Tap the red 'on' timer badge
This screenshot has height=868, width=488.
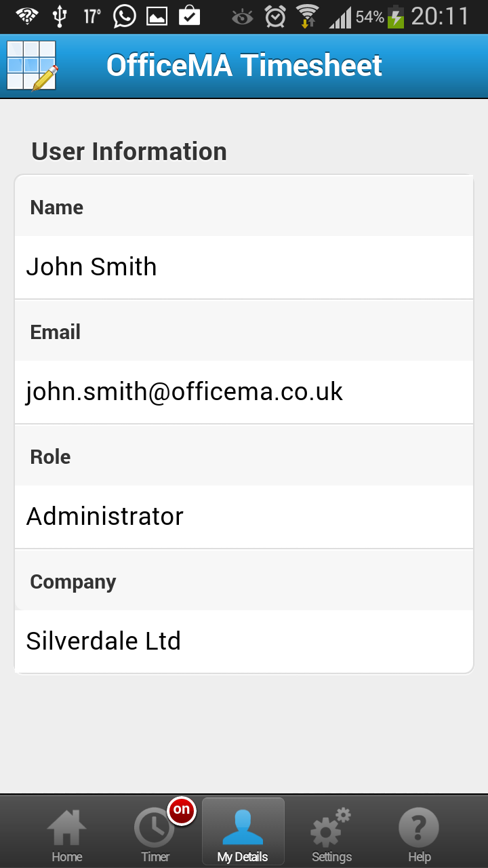tap(182, 810)
